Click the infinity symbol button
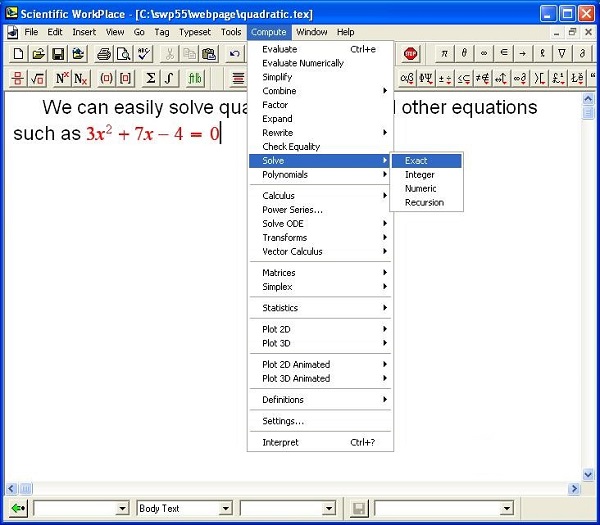The width and height of the screenshot is (600, 525). coord(484,54)
